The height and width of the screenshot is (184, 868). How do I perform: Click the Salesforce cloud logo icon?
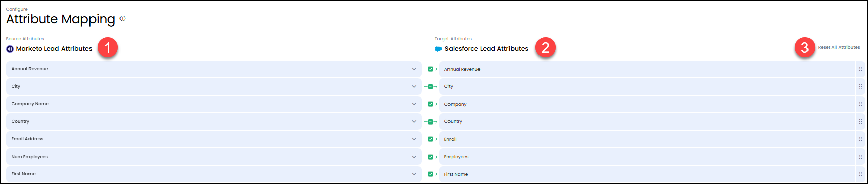[438, 49]
